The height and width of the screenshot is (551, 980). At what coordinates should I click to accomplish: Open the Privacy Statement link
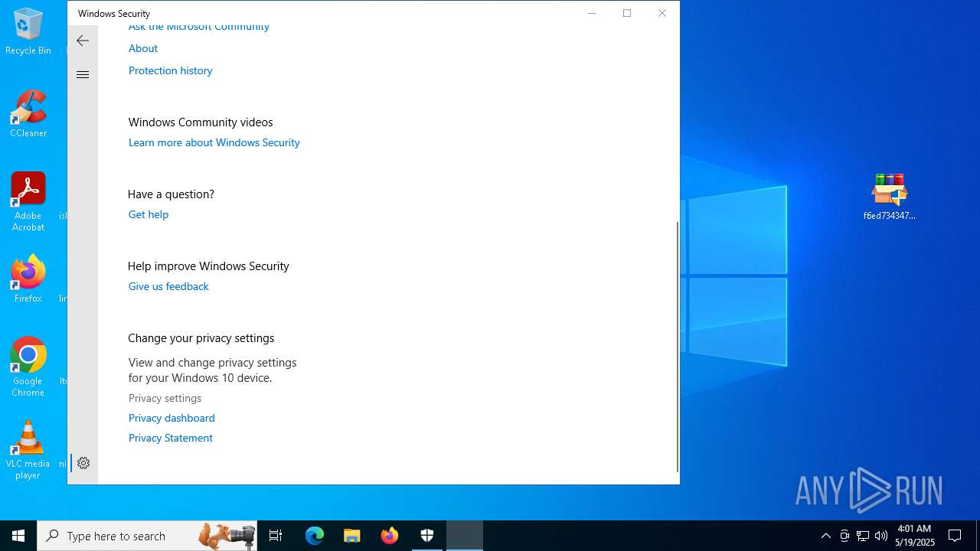pos(171,438)
